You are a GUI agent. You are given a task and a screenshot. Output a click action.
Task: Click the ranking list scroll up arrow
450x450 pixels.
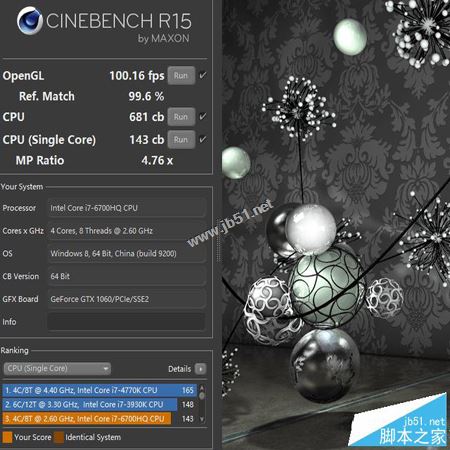coord(202,388)
